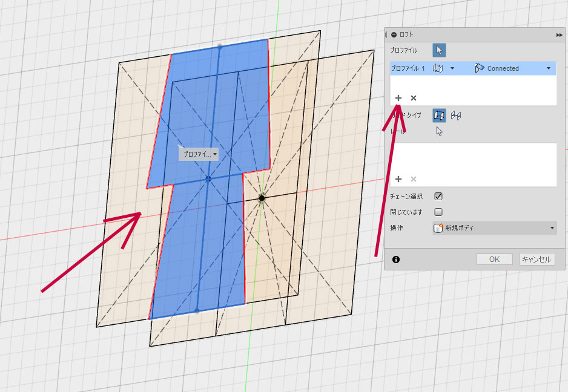Image resolution: width=568 pixels, height=392 pixels.
Task: Remove selected profile with the X icon
Action: click(x=414, y=98)
